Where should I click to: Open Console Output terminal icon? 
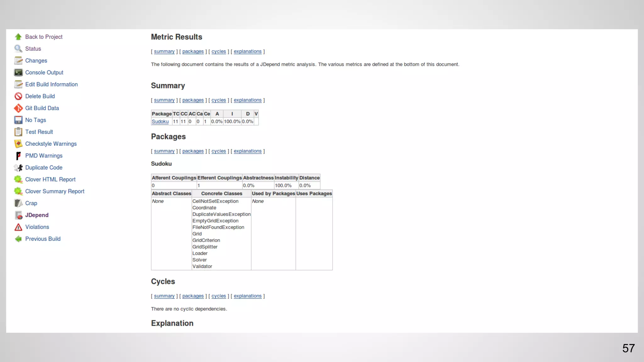18,73
